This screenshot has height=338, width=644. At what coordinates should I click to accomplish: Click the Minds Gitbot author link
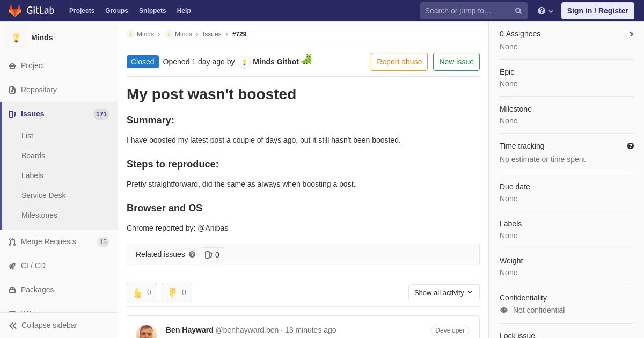276,62
